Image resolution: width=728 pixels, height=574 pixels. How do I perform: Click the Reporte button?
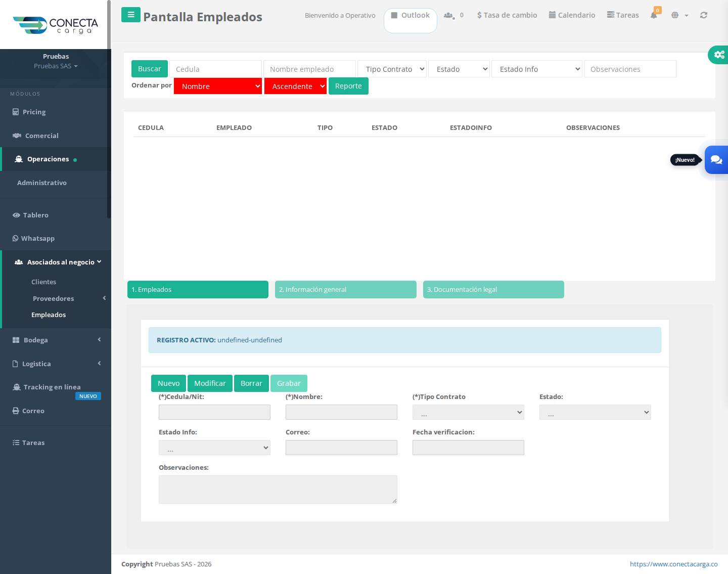[x=348, y=86]
